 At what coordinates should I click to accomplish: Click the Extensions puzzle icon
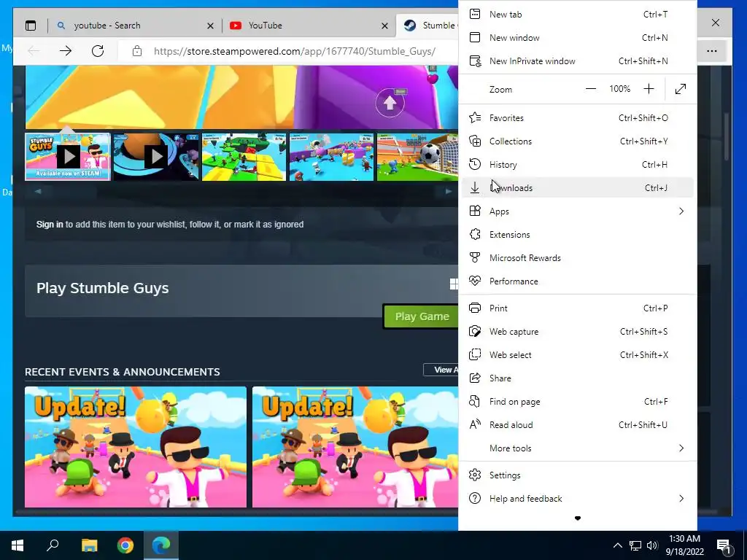coord(475,234)
